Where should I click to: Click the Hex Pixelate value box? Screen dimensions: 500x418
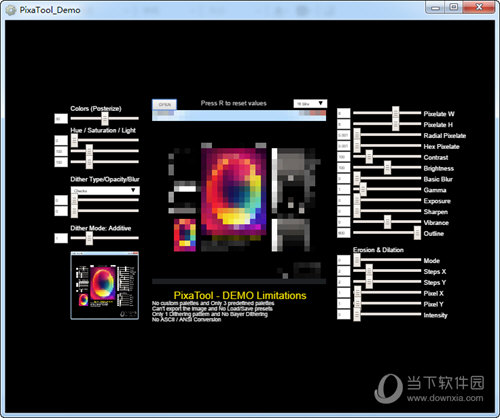click(x=344, y=146)
